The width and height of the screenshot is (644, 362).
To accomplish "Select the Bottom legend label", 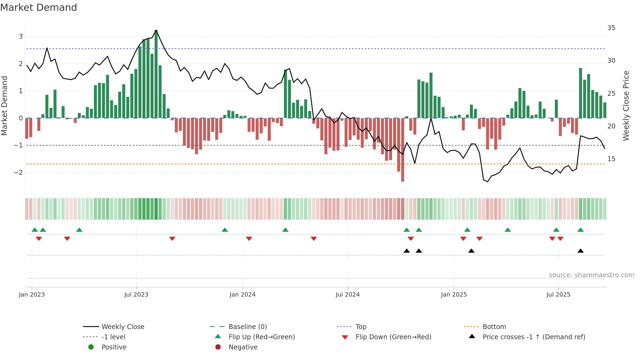I will point(494,327).
